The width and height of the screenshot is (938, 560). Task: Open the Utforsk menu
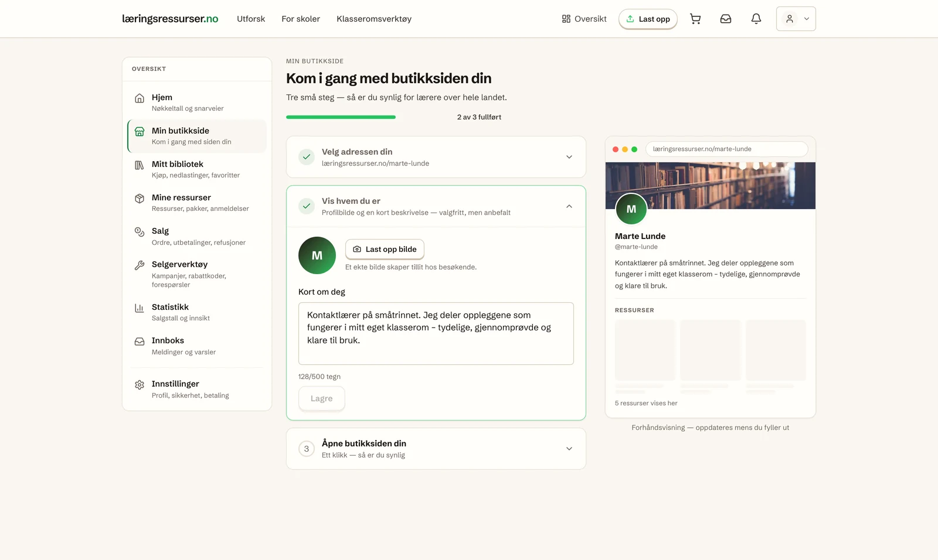251,19
